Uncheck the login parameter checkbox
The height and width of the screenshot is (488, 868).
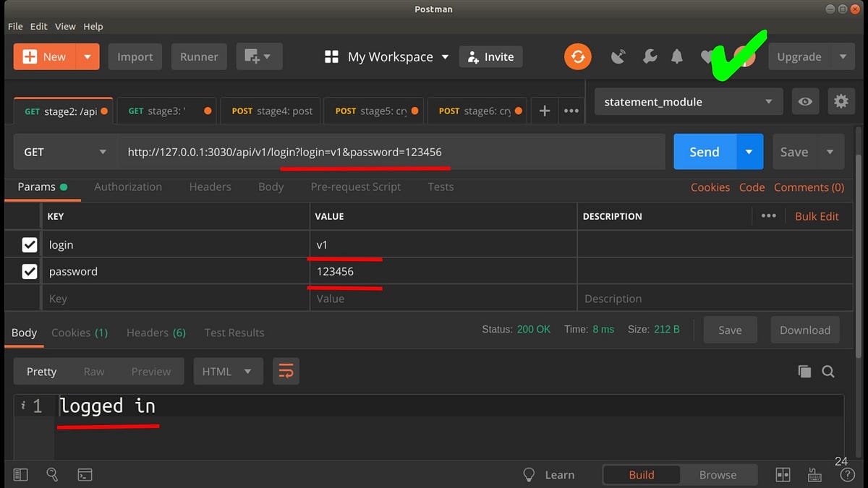(x=30, y=245)
